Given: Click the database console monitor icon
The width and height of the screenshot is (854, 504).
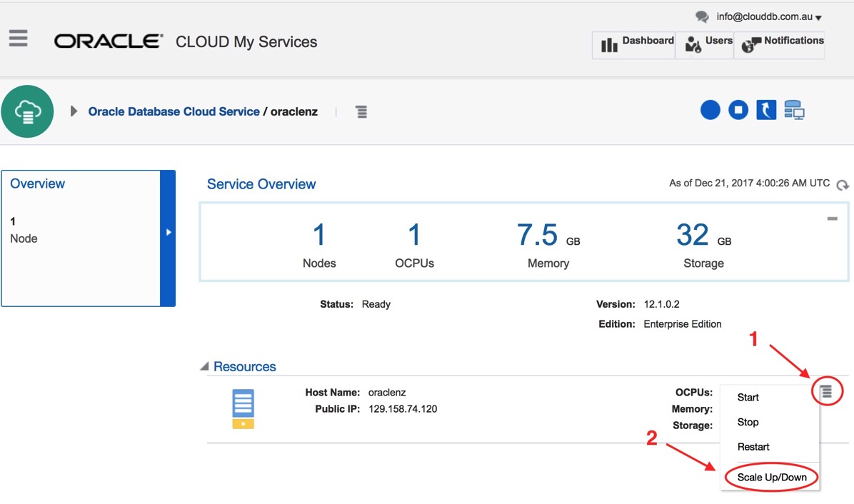Looking at the screenshot, I should 794,110.
